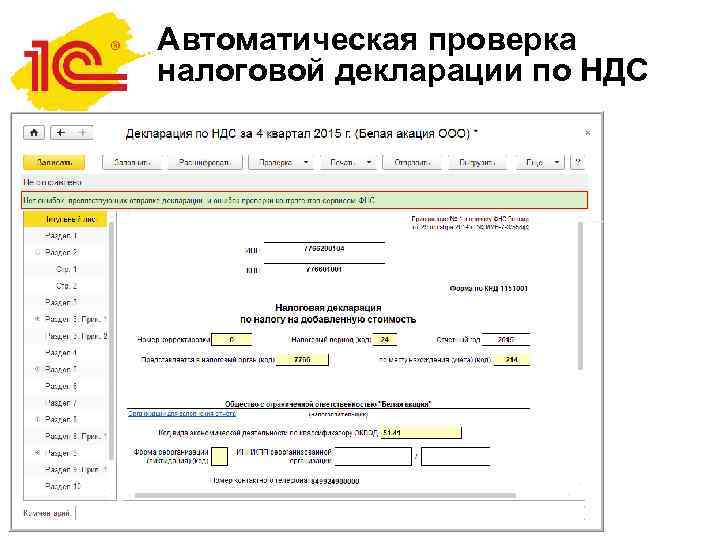The width and height of the screenshot is (720, 540).
Task: Collapse the Раздел 2 tree node
Action: point(38,252)
